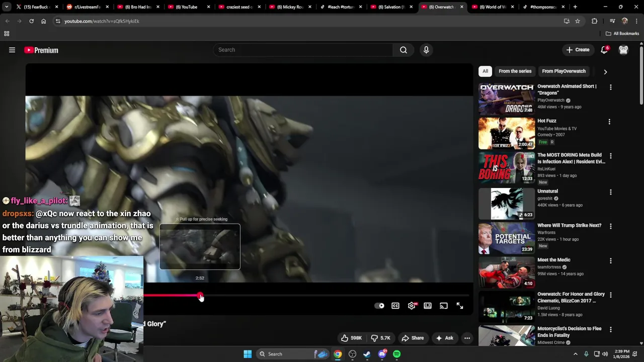This screenshot has width=644, height=362.
Task: Dislike the video (5.7K)
Action: (380, 338)
